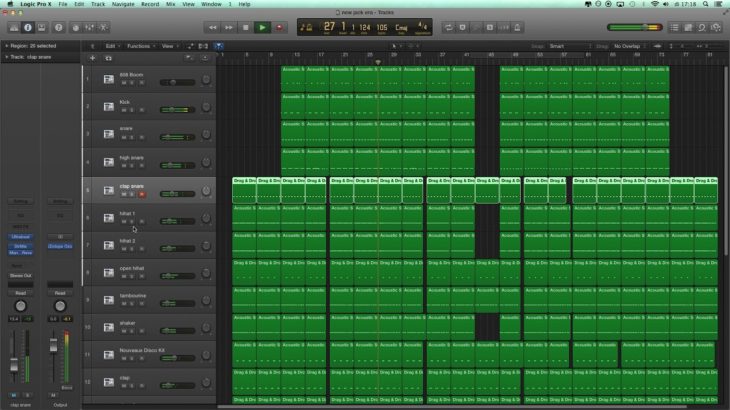Mute the Output channel strip
The height and width of the screenshot is (410, 730).
[x=53, y=395]
